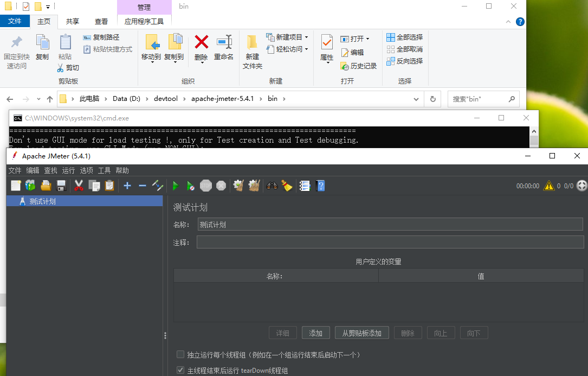588x376 pixels.
Task: Click the 搜索"bin" search box
Action: (484, 99)
